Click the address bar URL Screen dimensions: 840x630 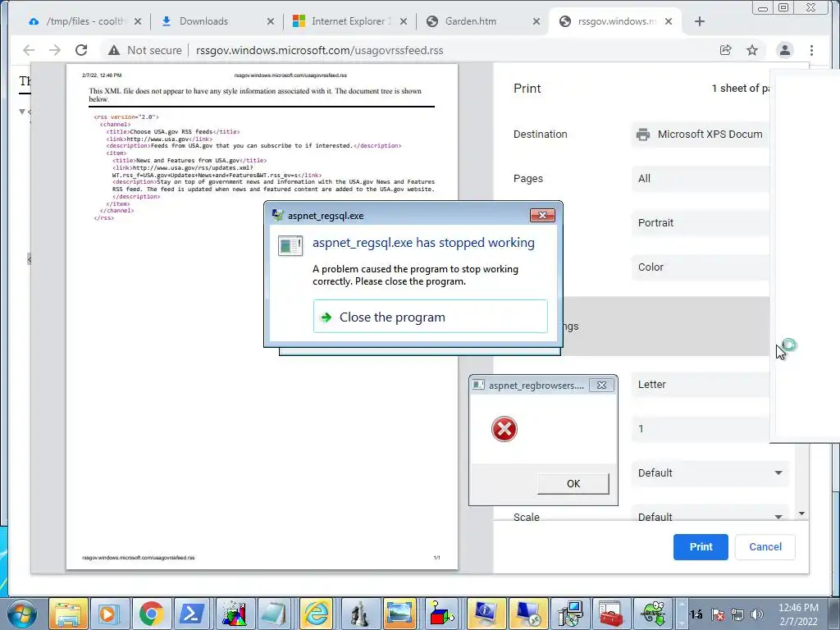pos(320,50)
